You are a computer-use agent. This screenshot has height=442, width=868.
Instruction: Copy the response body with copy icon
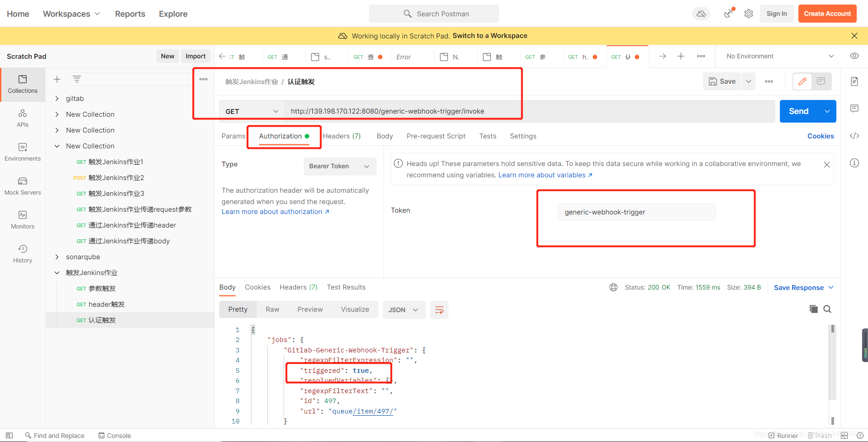(814, 309)
